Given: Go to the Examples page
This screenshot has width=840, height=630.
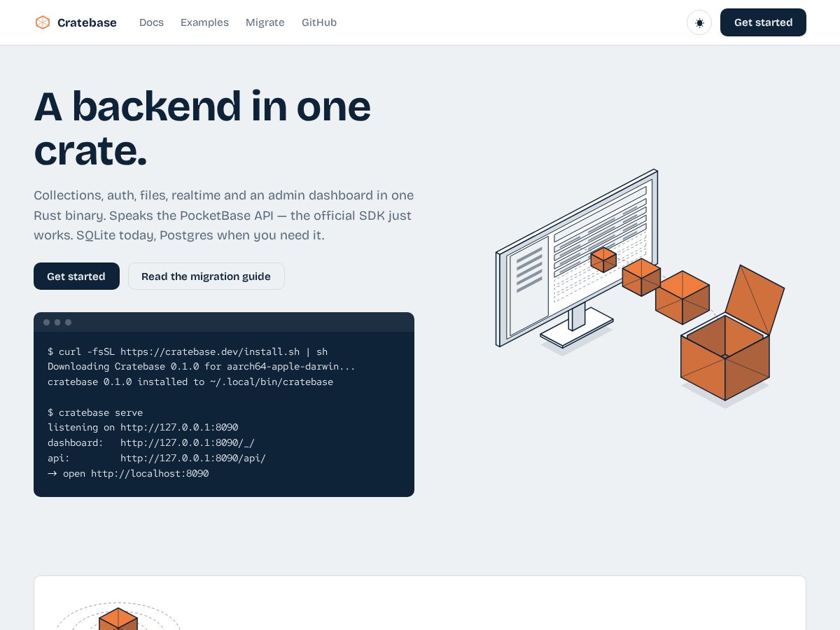Looking at the screenshot, I should click(204, 22).
